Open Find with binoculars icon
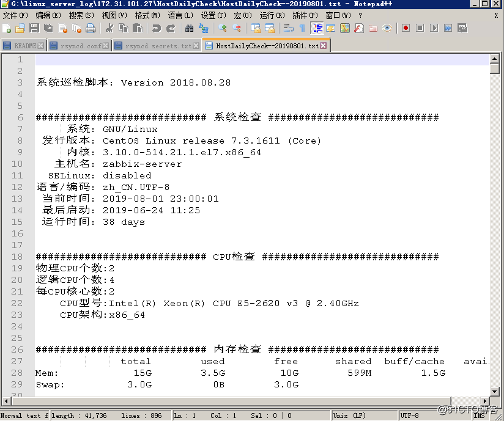The height and width of the screenshot is (421, 504). (189, 28)
